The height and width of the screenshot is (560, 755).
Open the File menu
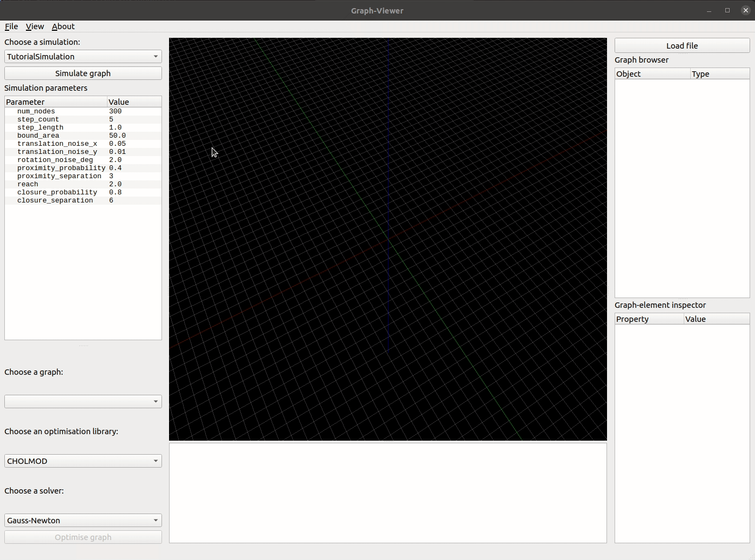click(11, 26)
